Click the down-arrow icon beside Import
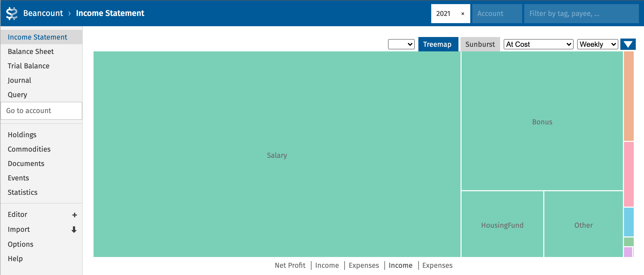Viewport: 644px width, 275px height. 74,230
